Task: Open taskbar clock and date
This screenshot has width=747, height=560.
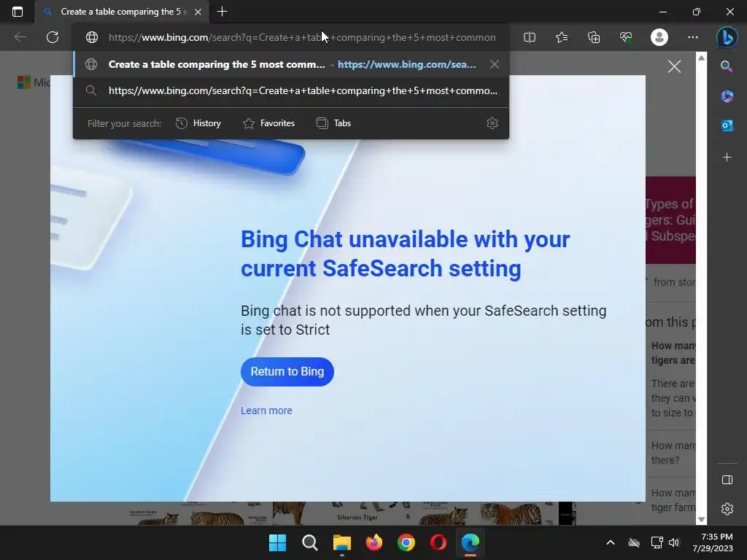Action: tap(713, 542)
